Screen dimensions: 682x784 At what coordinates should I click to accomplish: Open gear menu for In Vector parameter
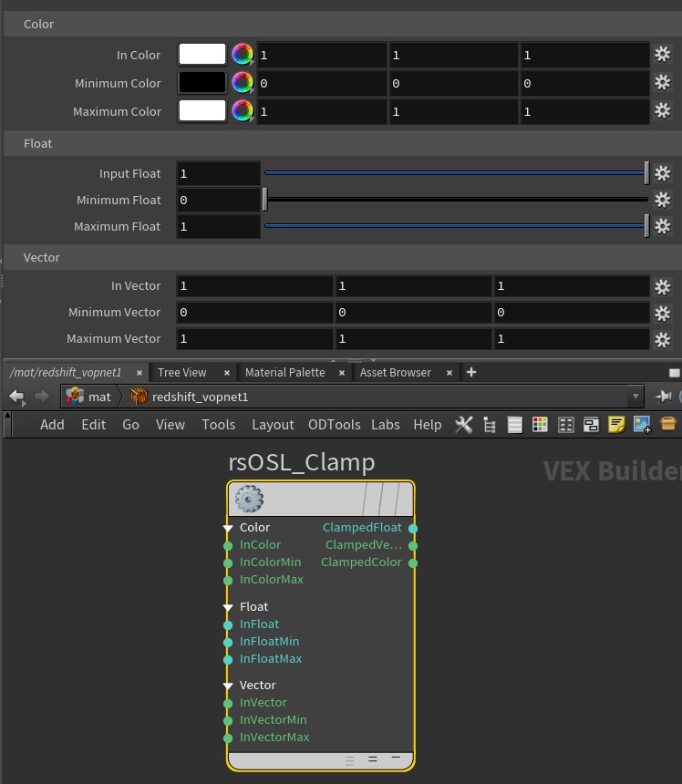[x=663, y=287]
